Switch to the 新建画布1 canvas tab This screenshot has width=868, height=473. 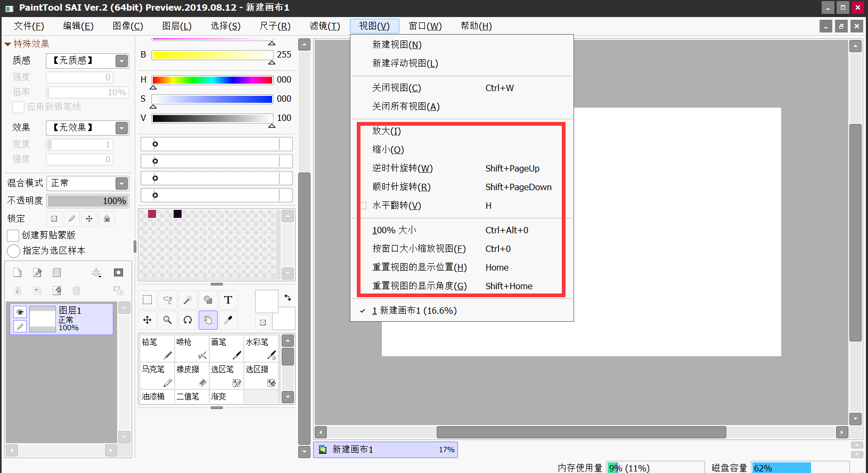coord(386,450)
